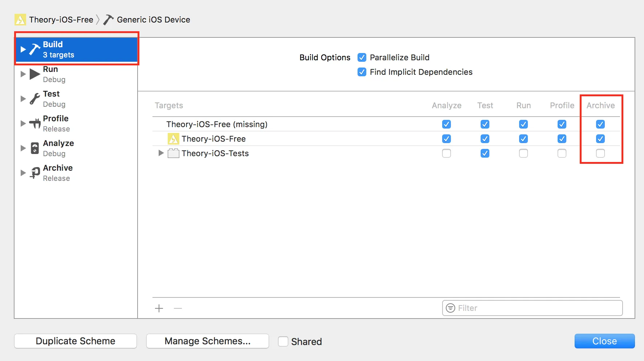
Task: Click the Profile instrument icon in sidebar
Action: 35,123
